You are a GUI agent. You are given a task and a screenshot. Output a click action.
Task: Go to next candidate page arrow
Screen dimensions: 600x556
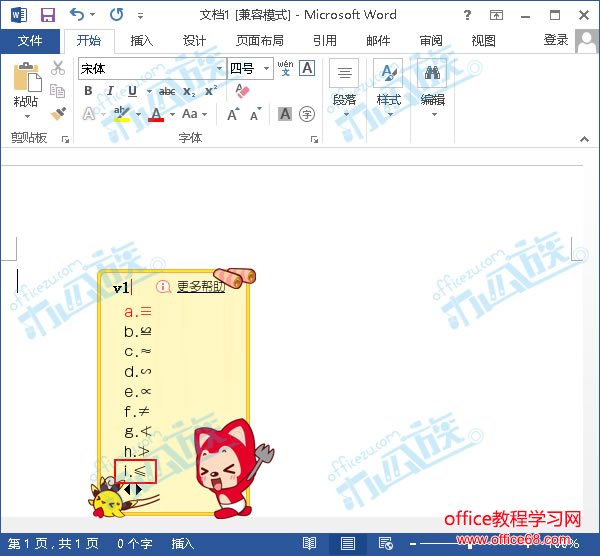point(139,489)
